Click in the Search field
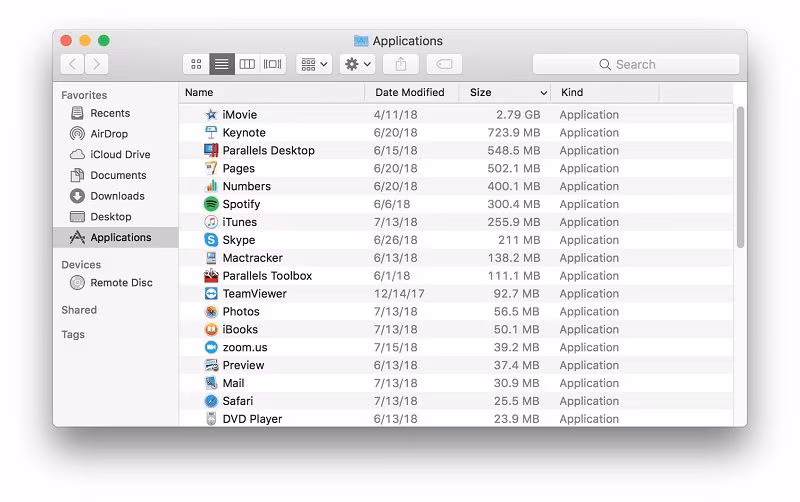Screen dimensions: 800x502 click(636, 64)
